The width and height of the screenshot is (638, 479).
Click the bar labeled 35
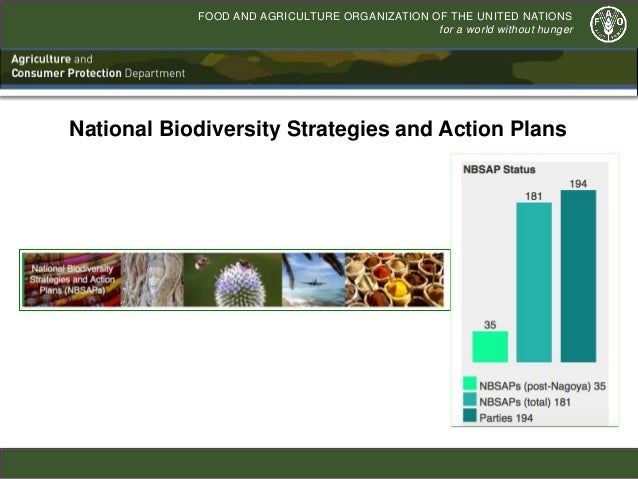[490, 347]
